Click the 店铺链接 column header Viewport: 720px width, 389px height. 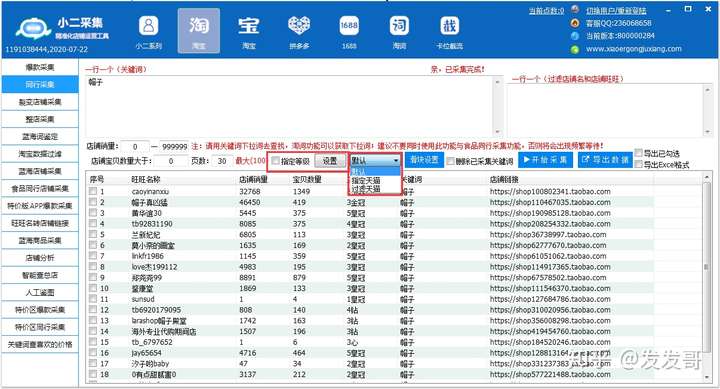coord(504,179)
